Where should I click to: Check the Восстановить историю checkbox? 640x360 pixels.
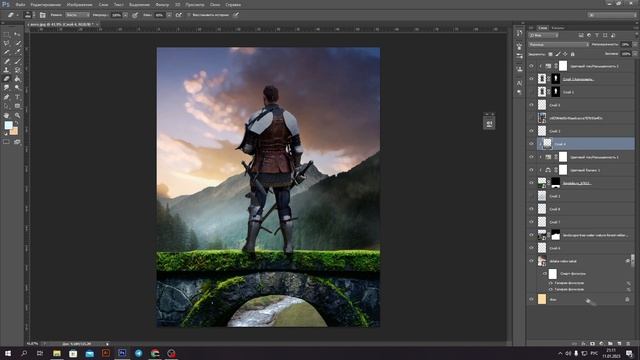point(189,15)
